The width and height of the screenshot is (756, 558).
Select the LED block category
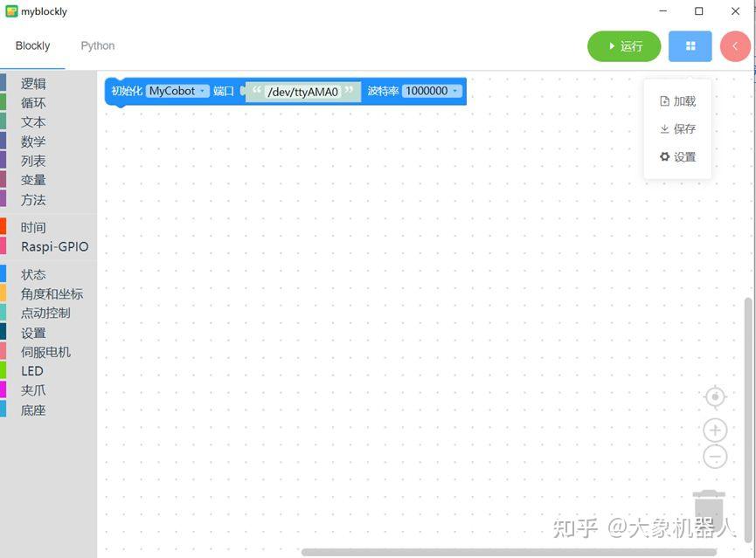31,370
